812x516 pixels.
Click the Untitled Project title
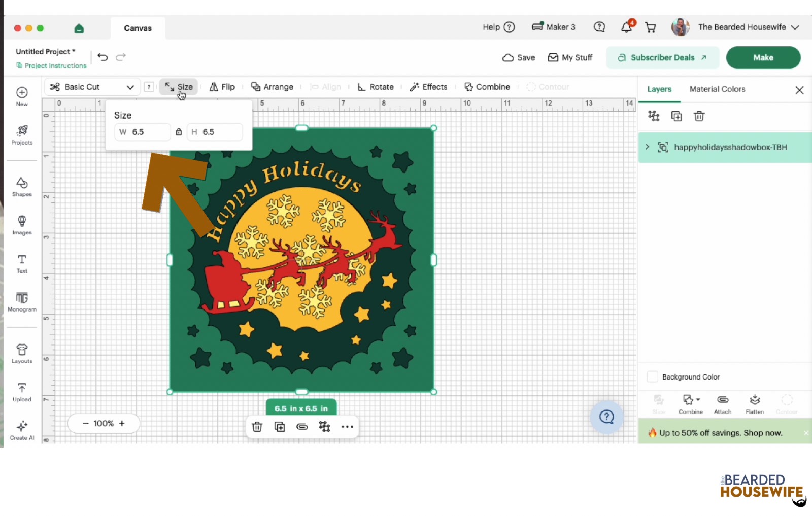(45, 51)
